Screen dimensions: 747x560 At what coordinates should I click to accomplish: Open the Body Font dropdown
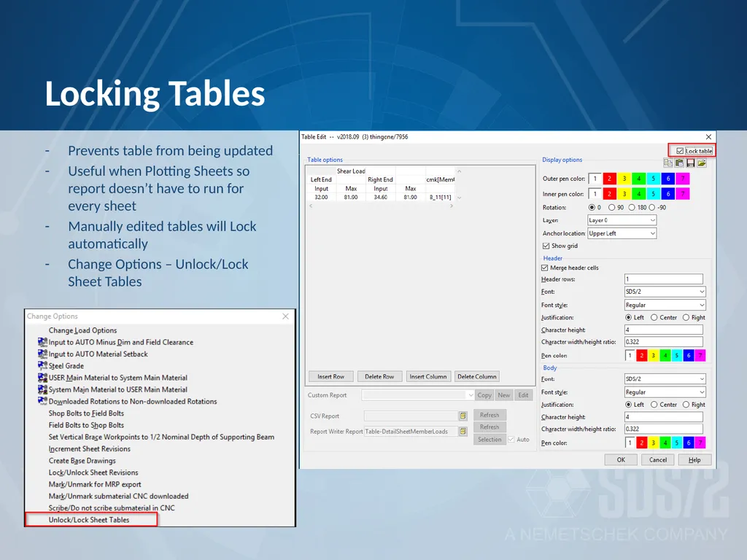click(665, 379)
